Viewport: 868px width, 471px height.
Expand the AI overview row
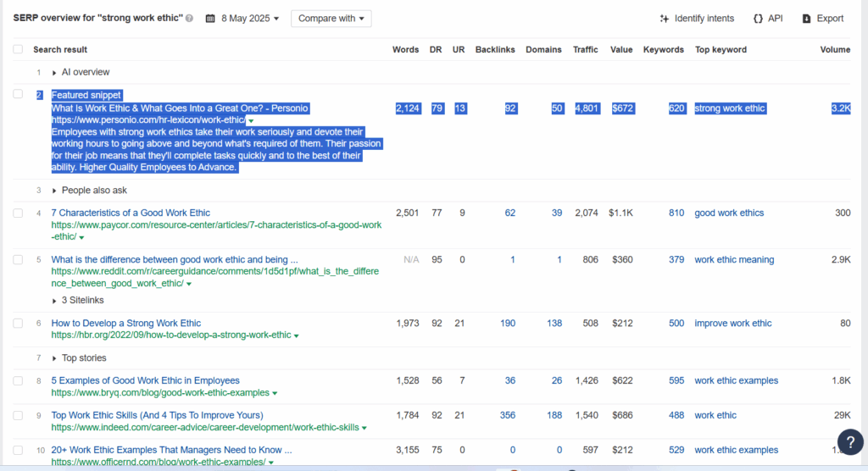click(x=53, y=73)
